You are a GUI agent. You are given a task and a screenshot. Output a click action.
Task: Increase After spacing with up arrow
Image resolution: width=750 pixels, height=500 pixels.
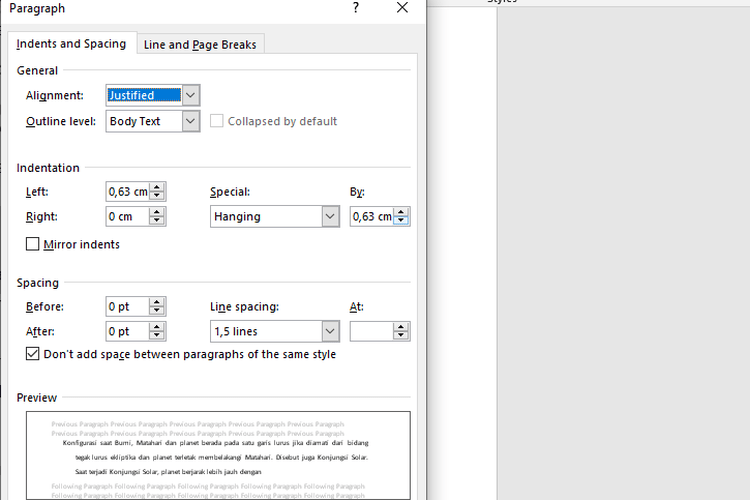click(x=157, y=327)
